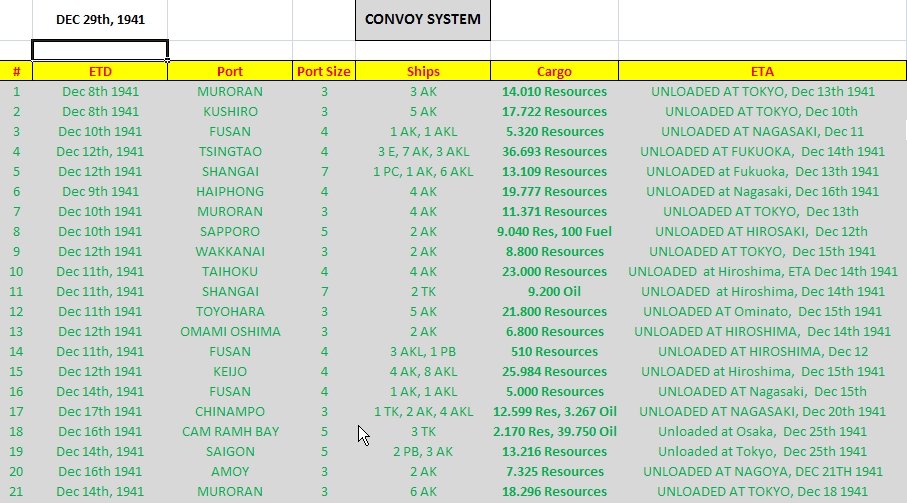The height and width of the screenshot is (503, 907).
Task: Select port cell HAIPHONG
Action: (x=230, y=191)
